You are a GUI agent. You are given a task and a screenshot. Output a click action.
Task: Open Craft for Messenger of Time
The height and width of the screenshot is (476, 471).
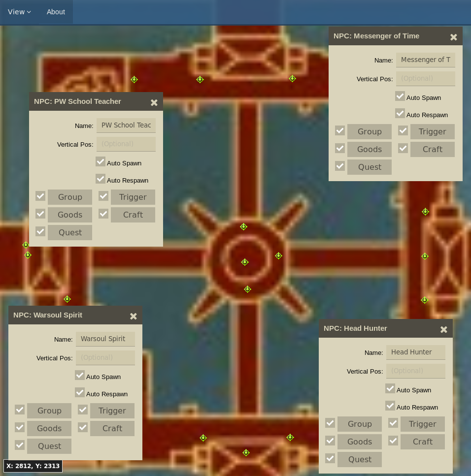tap(432, 149)
